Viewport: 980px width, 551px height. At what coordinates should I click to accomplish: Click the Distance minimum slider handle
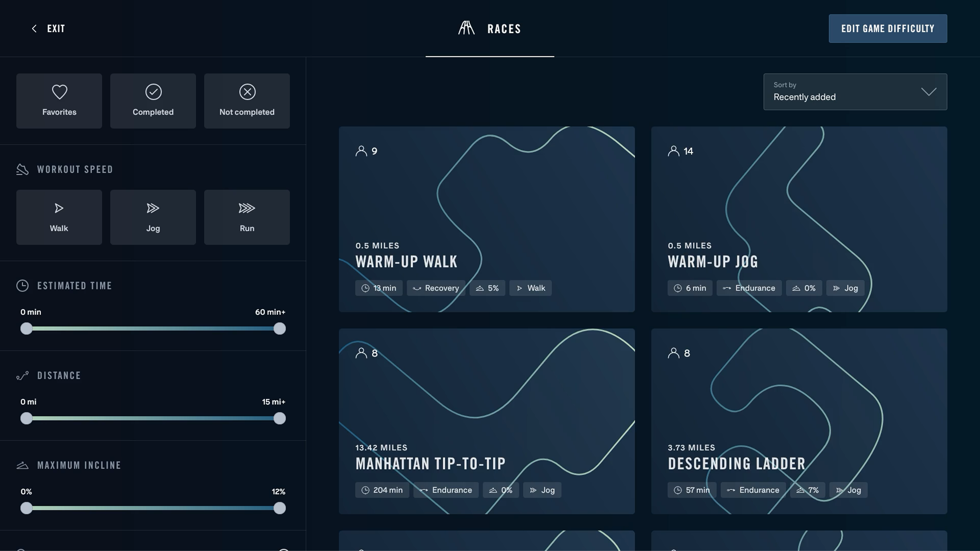tap(26, 418)
